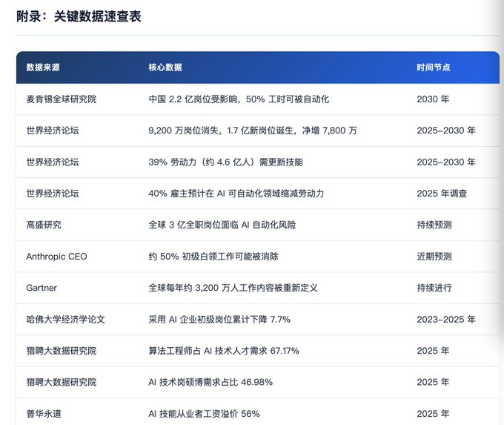Click the 持续预测 time cell
The height and width of the screenshot is (425, 504).
pyautogui.click(x=434, y=225)
